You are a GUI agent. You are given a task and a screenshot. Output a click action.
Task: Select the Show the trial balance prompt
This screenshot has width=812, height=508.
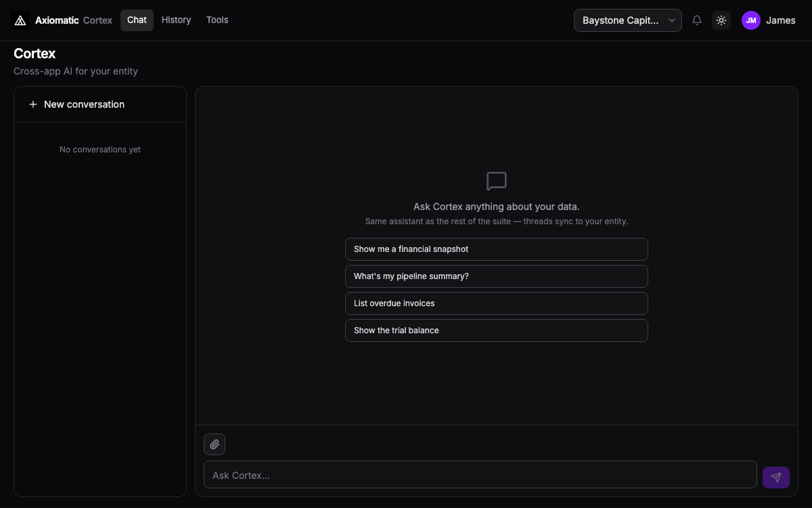pos(496,331)
